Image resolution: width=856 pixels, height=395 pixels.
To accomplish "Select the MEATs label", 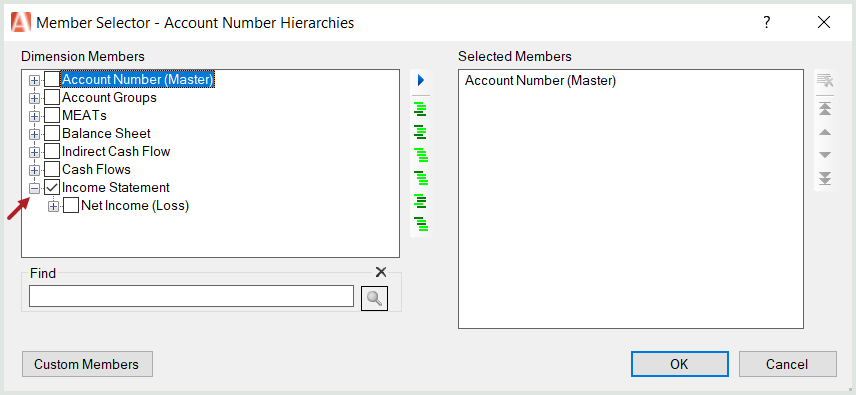I will pyautogui.click(x=84, y=116).
